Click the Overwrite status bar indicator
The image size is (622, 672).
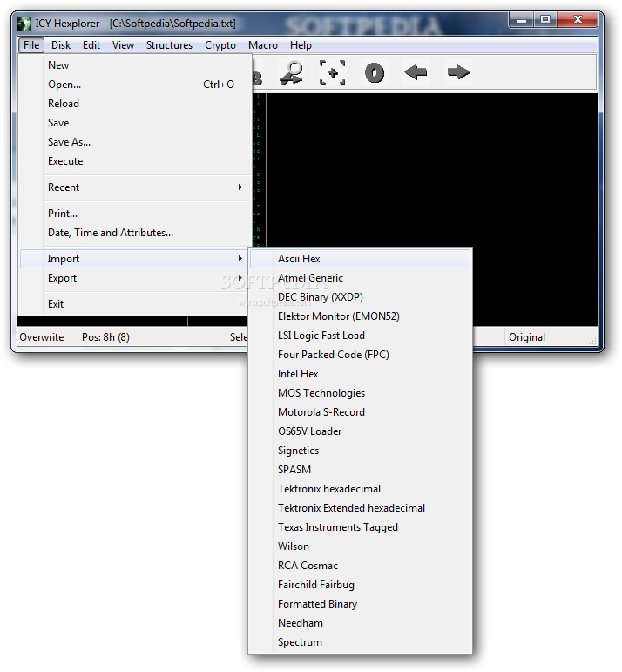47,337
